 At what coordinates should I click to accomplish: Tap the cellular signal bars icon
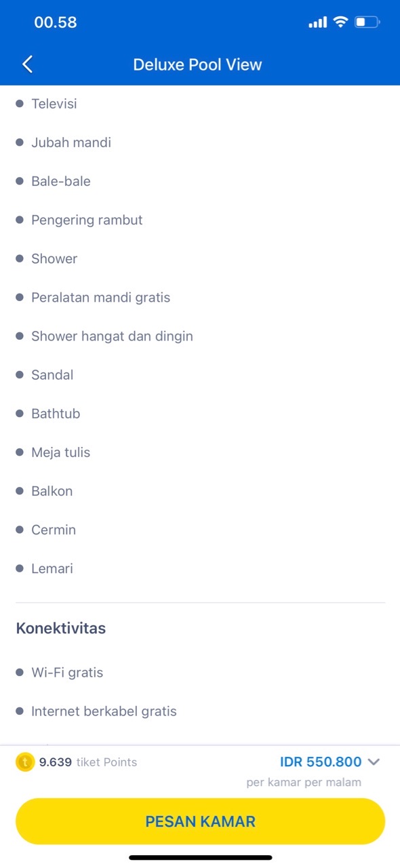click(x=317, y=23)
